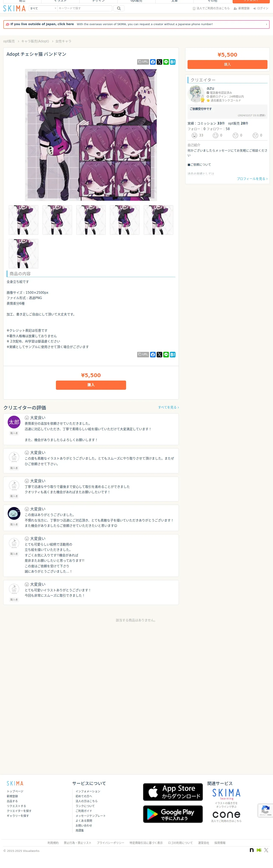The height and width of the screenshot is (868, 273).
Task: Open ギャラリーを探す footer link
Action: (x=18, y=816)
